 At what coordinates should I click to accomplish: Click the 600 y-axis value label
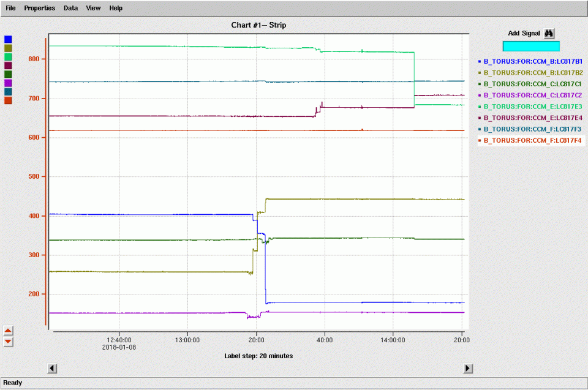34,137
